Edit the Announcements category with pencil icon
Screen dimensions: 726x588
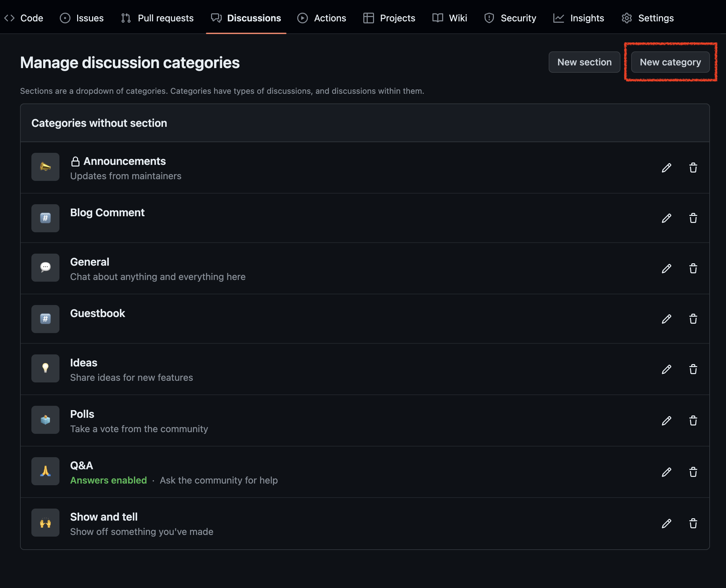666,168
